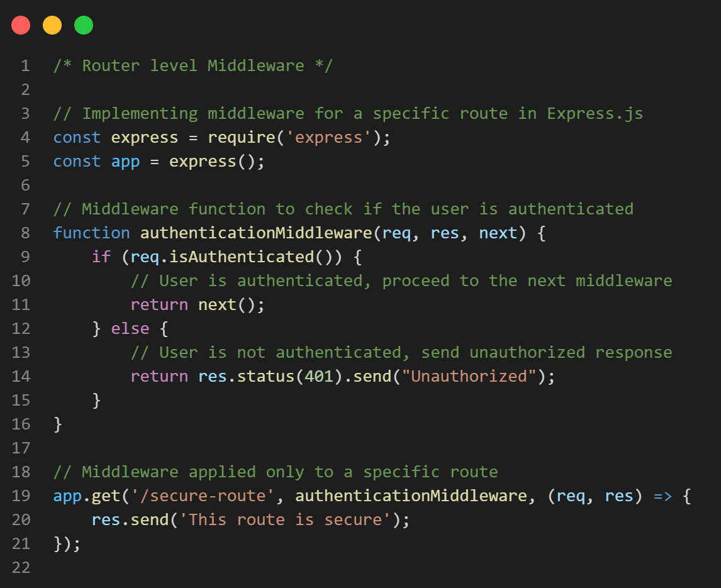This screenshot has width=721, height=588.
Task: Select the 'This route is secure' string
Action: point(280,519)
